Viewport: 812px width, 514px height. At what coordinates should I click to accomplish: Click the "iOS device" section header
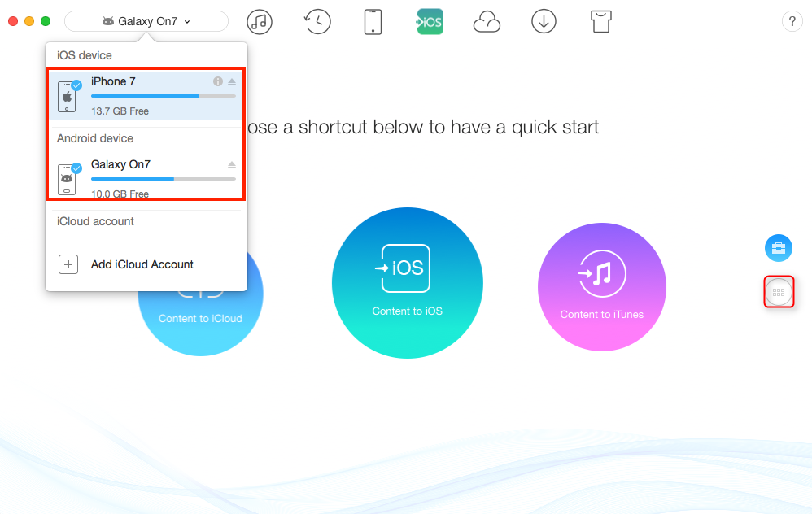[85, 55]
